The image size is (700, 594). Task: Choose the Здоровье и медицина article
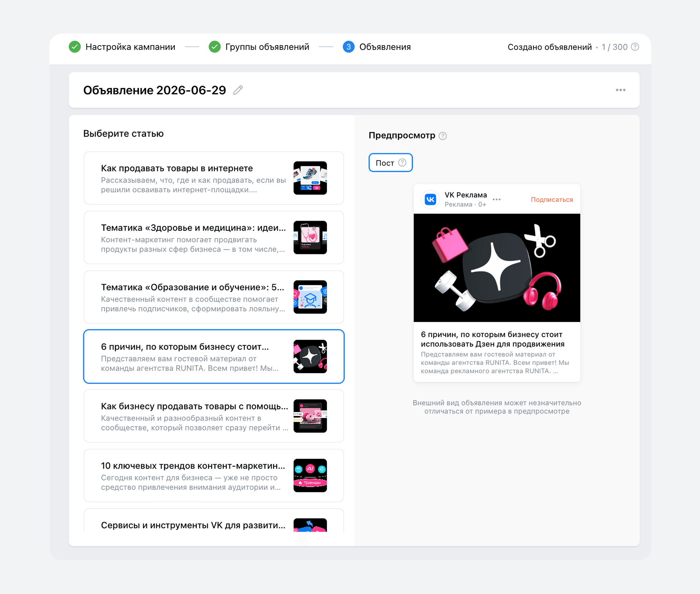(214, 238)
